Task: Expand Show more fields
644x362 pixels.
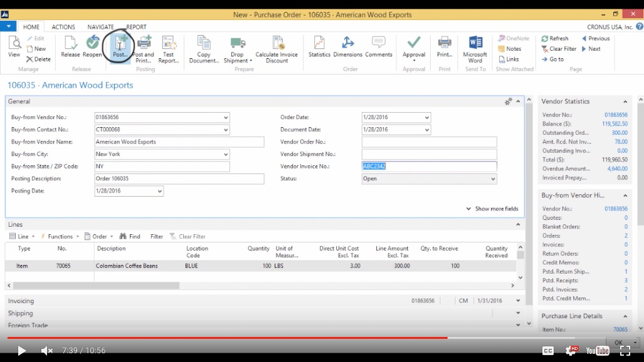Action: [x=492, y=209]
